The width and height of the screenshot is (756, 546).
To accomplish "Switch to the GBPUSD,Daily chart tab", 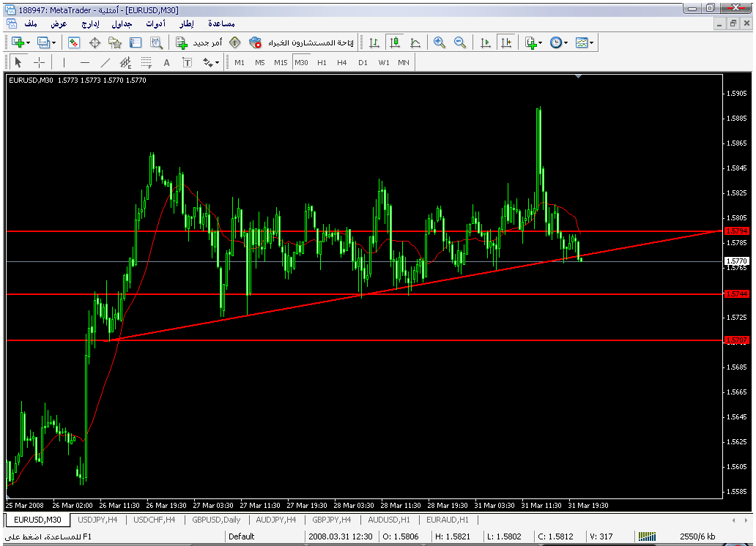I will (x=216, y=520).
